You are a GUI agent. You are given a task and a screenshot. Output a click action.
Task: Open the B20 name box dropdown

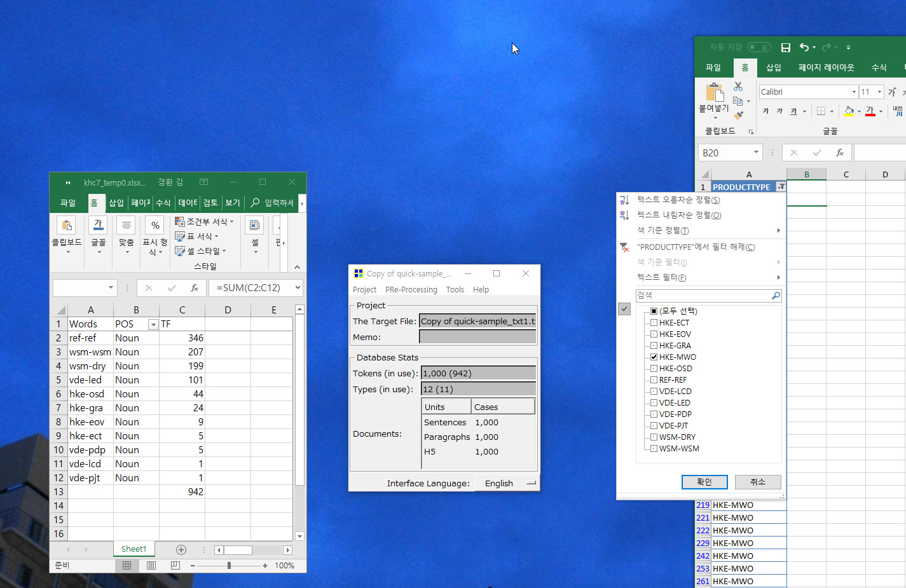756,153
